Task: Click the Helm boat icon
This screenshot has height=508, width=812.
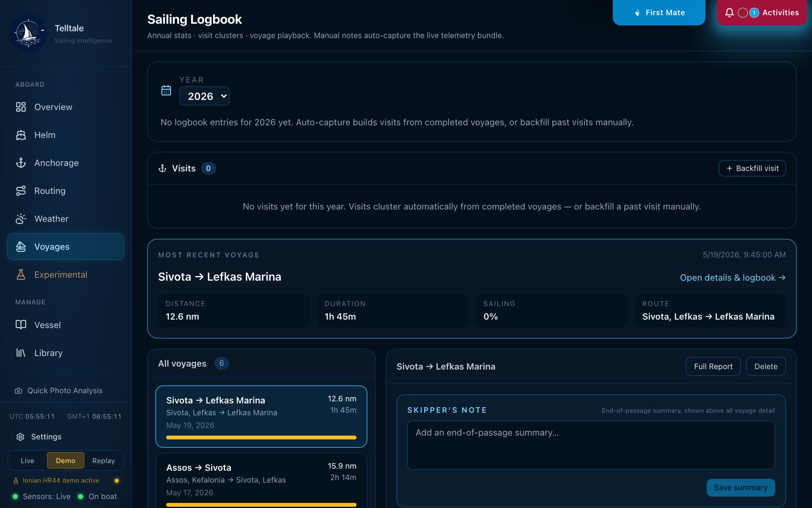Action: pos(21,135)
